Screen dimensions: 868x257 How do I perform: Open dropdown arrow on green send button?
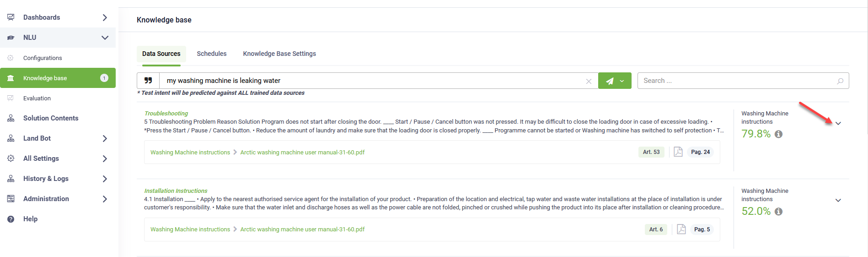(x=622, y=81)
